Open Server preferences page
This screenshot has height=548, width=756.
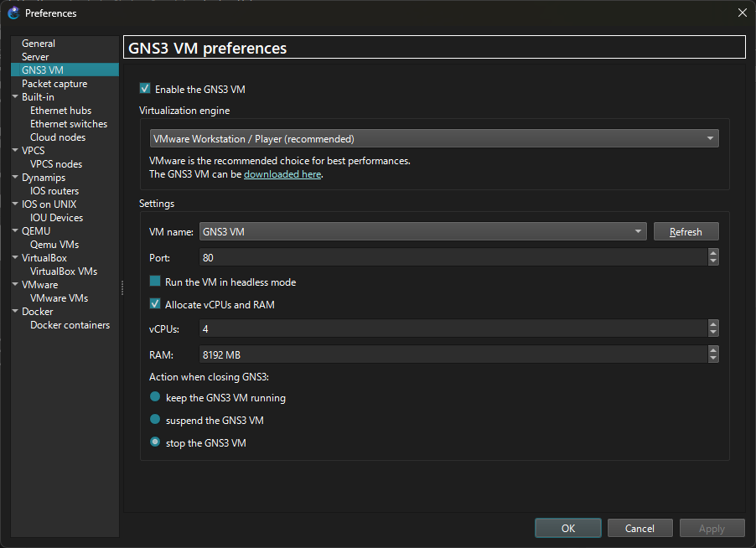coord(35,57)
